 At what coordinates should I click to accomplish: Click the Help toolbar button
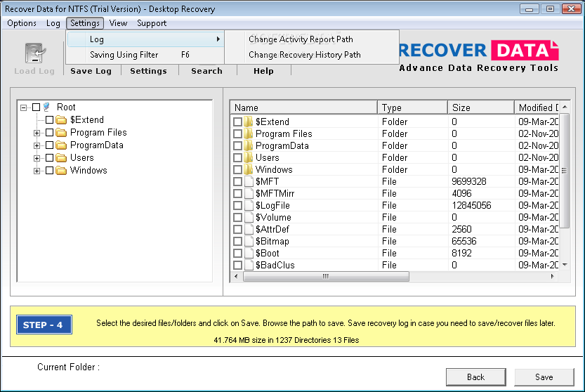[264, 71]
